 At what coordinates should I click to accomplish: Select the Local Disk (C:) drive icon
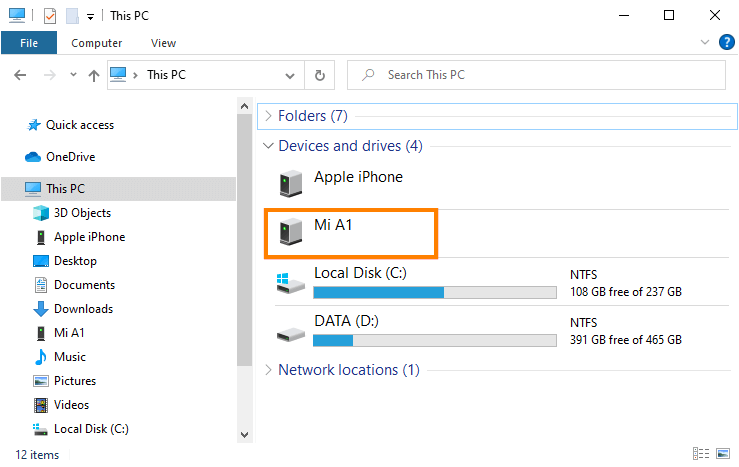tap(290, 283)
